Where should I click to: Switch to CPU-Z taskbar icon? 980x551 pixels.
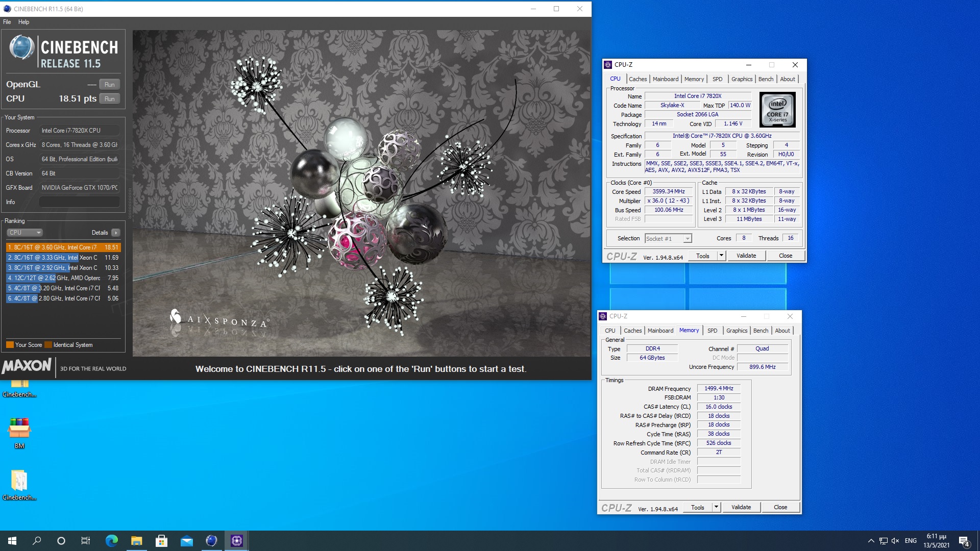tap(236, 541)
